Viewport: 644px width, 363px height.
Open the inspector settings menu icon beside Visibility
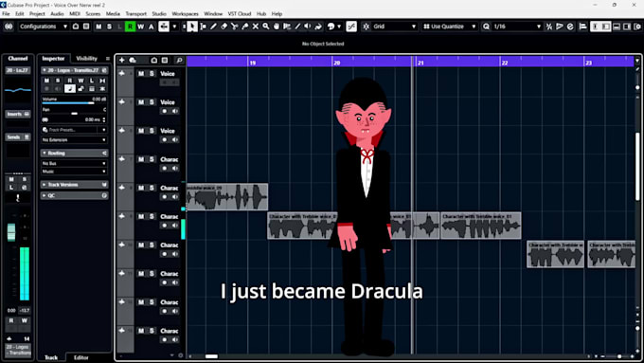pos(108,59)
